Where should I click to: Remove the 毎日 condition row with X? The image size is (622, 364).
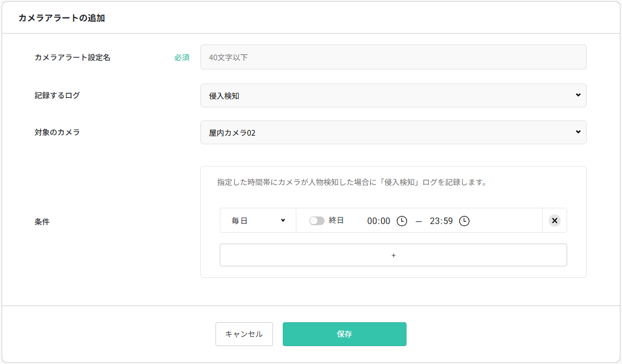(x=555, y=220)
